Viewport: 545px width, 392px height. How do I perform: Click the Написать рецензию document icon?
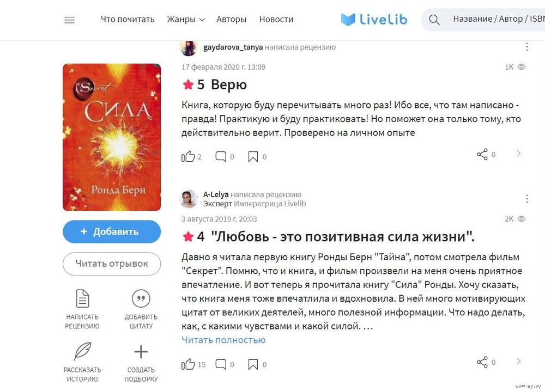click(x=82, y=298)
